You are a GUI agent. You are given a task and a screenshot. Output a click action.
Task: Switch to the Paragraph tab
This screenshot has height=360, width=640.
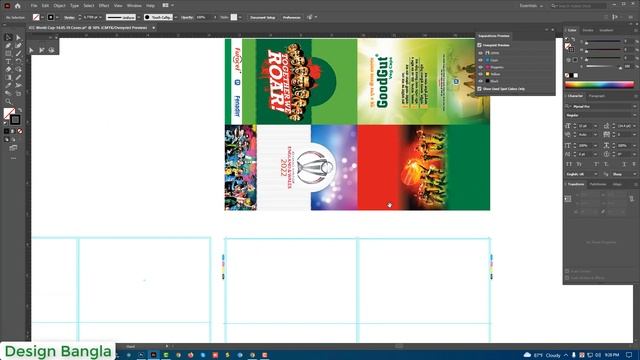pos(596,96)
